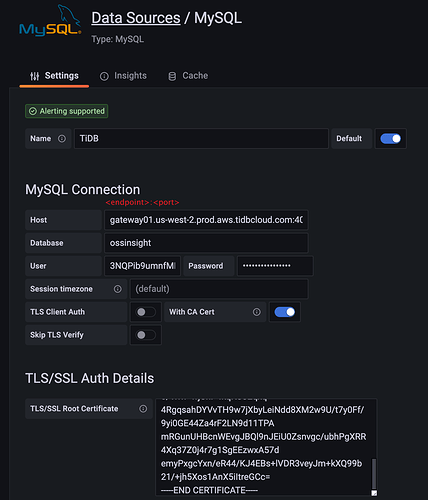The width and height of the screenshot is (428, 500).
Task: Click the END CERTIFICATE line
Action: click(x=209, y=490)
